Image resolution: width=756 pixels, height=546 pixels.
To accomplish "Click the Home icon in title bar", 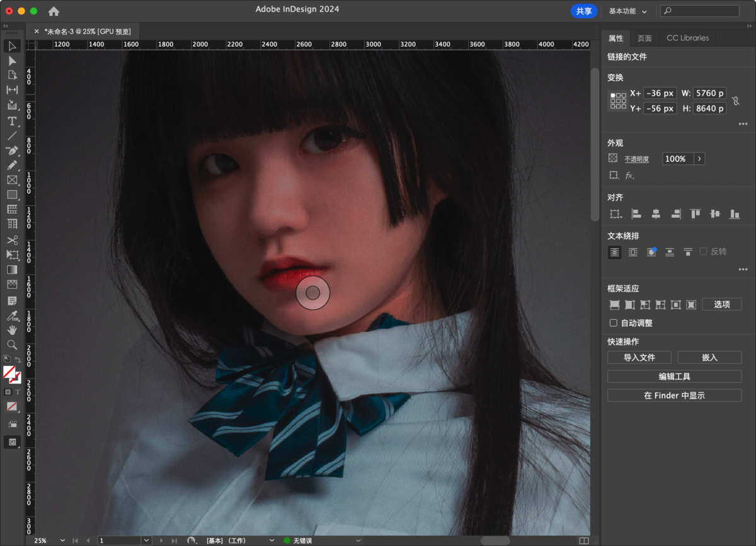I will pos(54,11).
